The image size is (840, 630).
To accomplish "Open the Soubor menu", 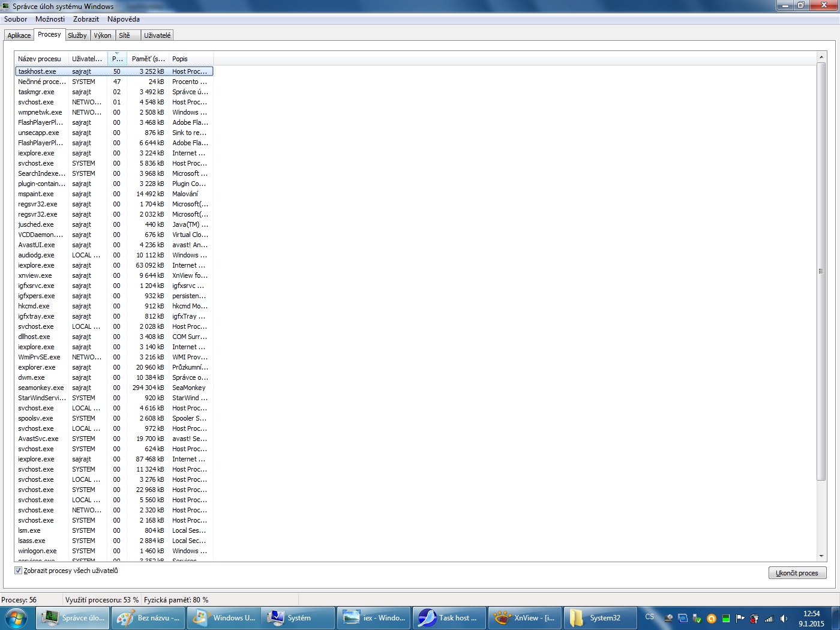I will (x=16, y=19).
